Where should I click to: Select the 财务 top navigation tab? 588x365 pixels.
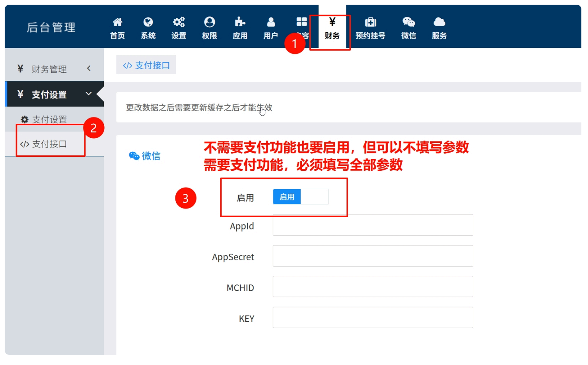point(332,28)
